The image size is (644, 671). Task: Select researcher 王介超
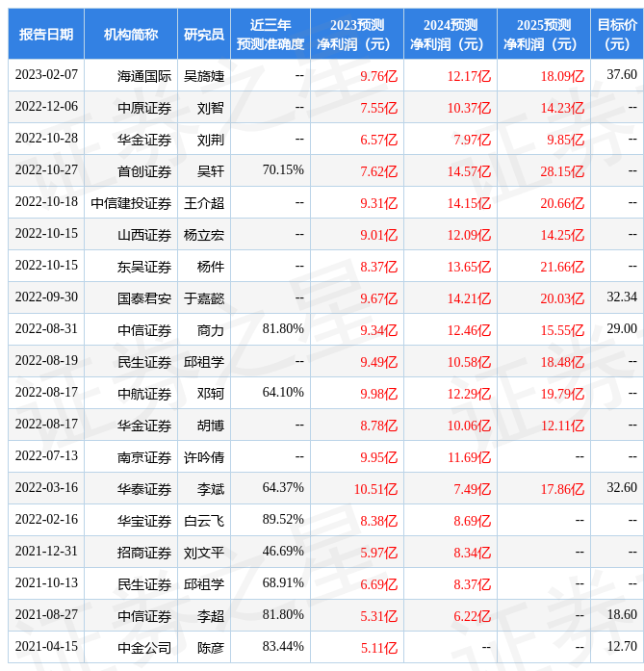204,203
